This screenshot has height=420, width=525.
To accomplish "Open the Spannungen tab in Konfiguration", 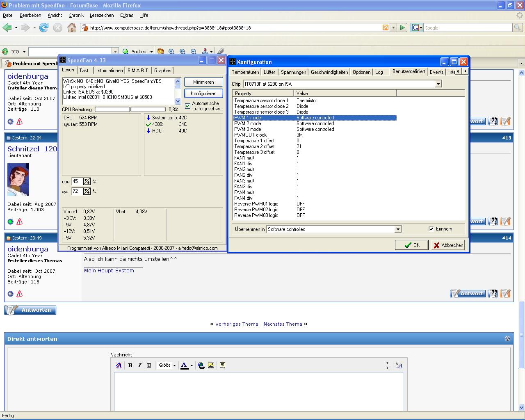I will 294,72.
